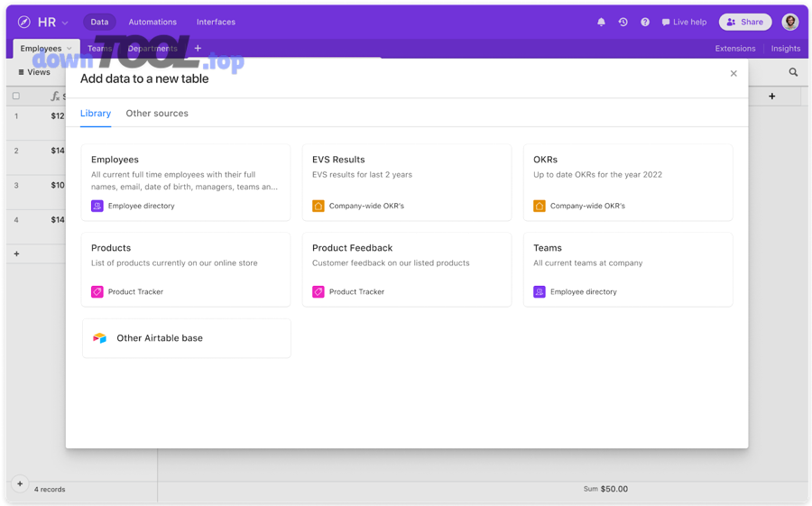Open the Automations tab
Image resolution: width=812 pixels, height=506 pixels.
click(x=152, y=22)
